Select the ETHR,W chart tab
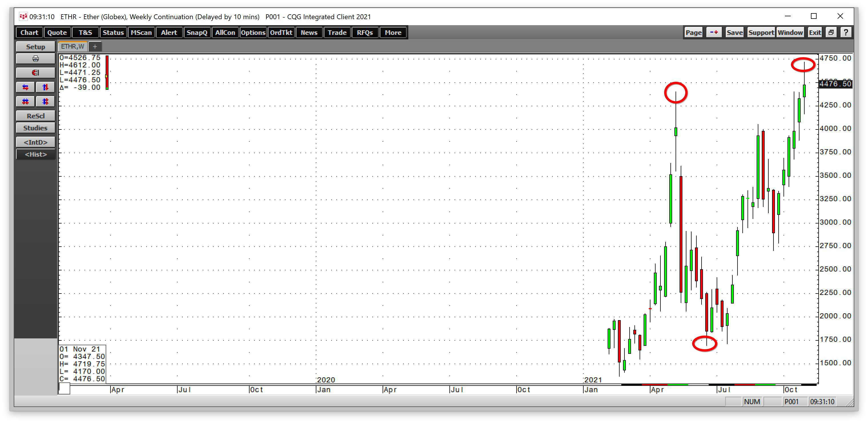 73,46
